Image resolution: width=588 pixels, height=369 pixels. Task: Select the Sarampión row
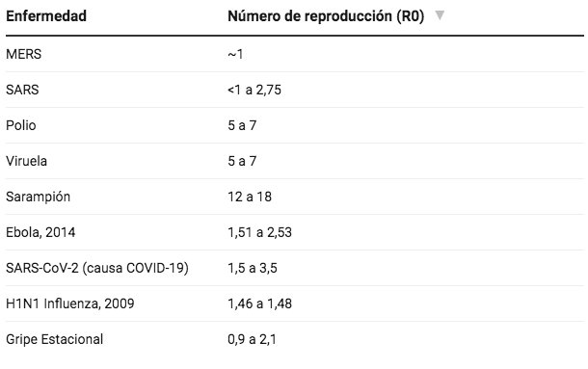click(295, 197)
